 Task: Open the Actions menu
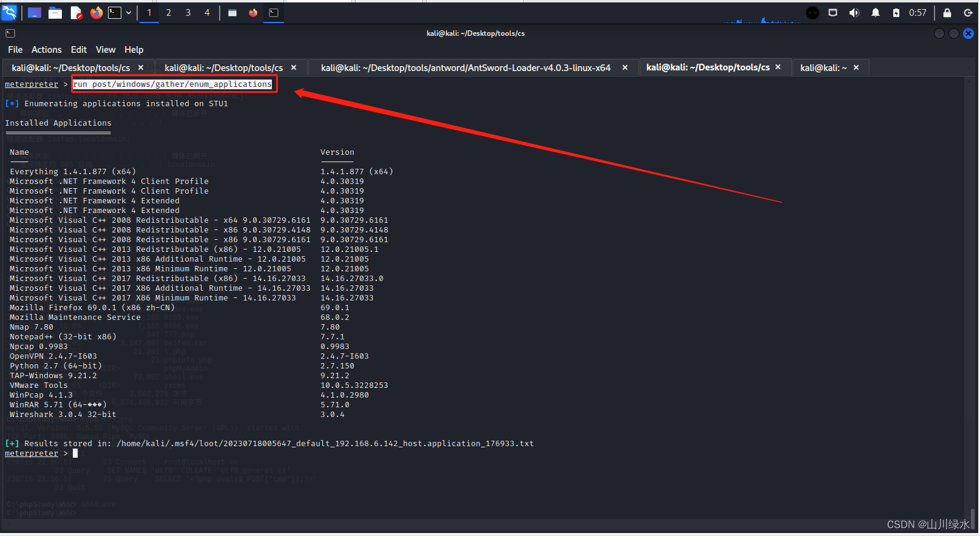47,50
